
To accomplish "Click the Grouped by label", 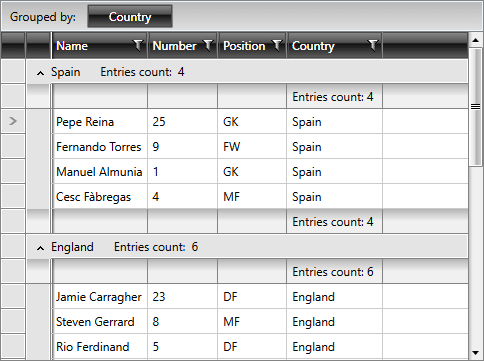I will click(x=43, y=17).
